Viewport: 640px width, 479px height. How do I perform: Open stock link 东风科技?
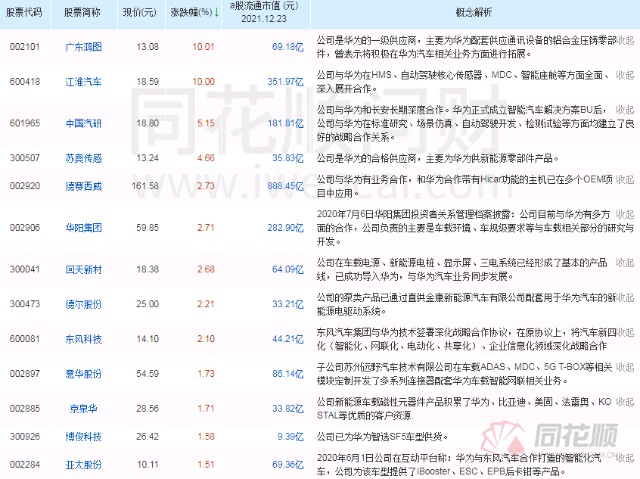[84, 339]
